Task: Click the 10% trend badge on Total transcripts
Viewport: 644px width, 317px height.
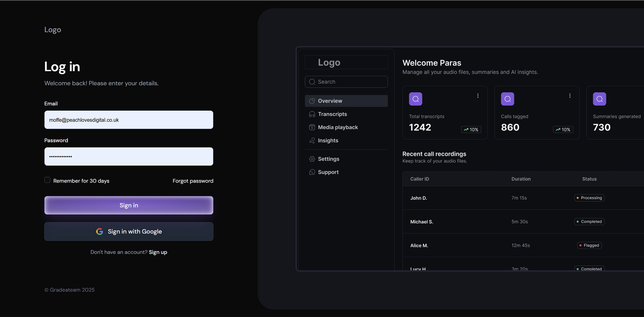Action: pos(471,129)
